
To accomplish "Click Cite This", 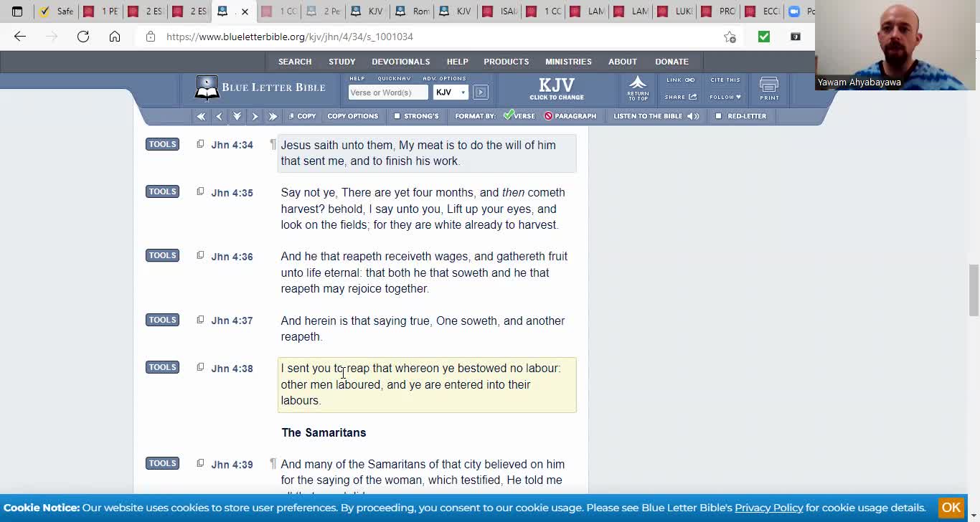I will [725, 80].
